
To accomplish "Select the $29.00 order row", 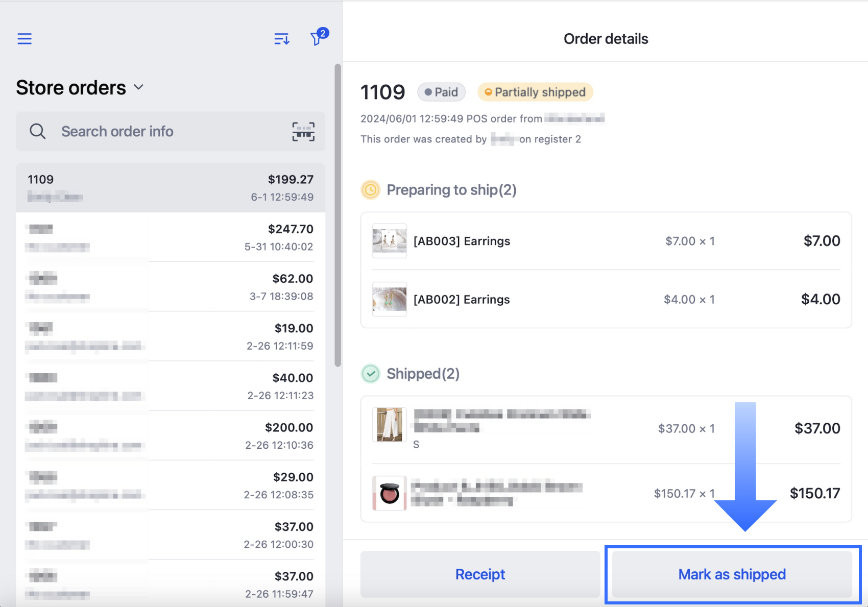I will point(171,485).
